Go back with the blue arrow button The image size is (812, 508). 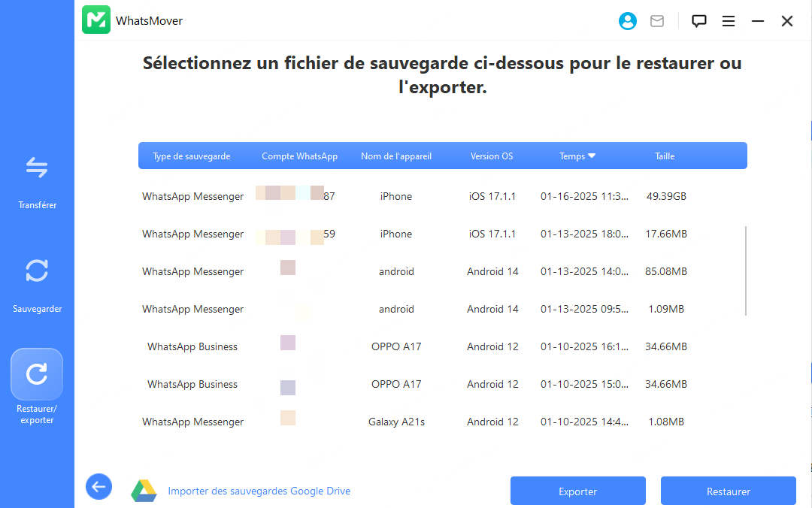click(98, 487)
